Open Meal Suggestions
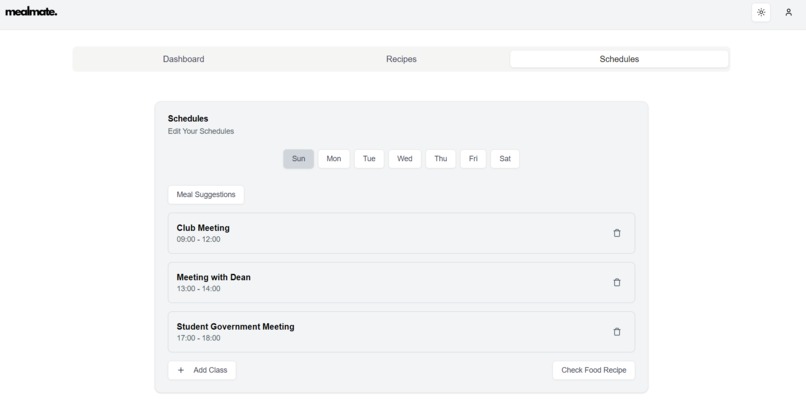Image resolution: width=806 pixels, height=414 pixels. click(x=206, y=195)
